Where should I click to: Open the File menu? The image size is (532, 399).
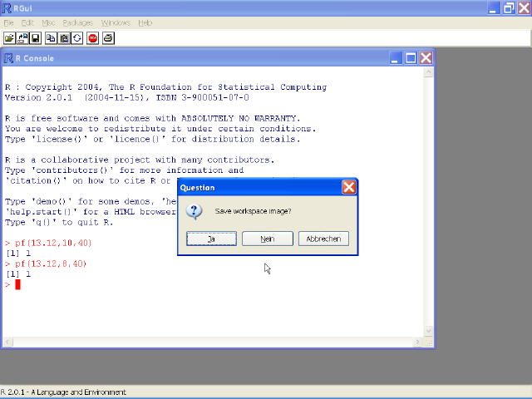click(9, 22)
